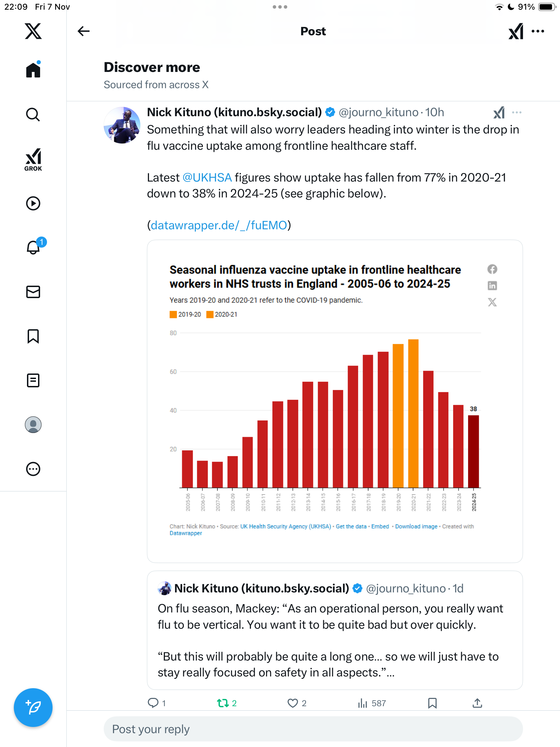Bookmark the flu vaccine uptake post
The height and width of the screenshot is (747, 560).
pyautogui.click(x=432, y=703)
